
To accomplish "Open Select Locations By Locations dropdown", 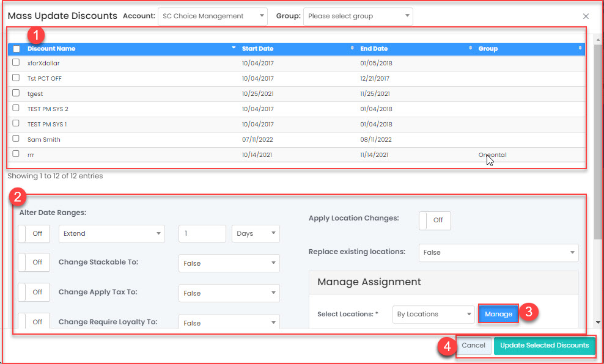I will point(433,315).
